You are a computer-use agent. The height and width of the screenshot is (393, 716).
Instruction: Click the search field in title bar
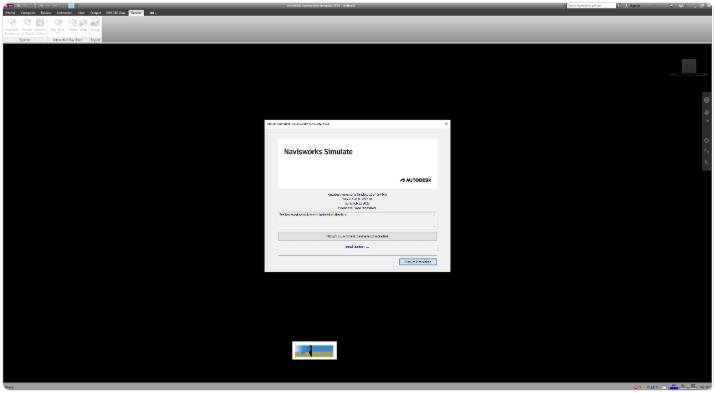[591, 5]
